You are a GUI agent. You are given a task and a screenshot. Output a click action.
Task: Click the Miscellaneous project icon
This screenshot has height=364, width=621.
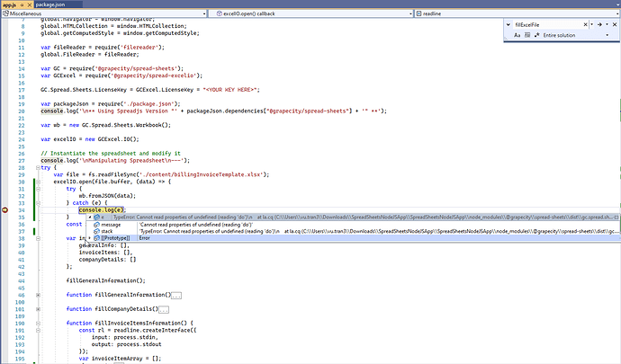5,13
